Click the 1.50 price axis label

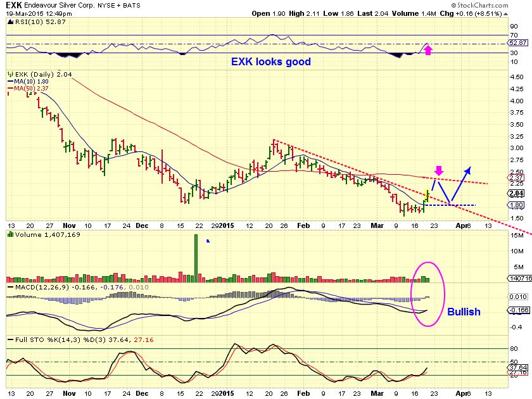click(x=516, y=218)
